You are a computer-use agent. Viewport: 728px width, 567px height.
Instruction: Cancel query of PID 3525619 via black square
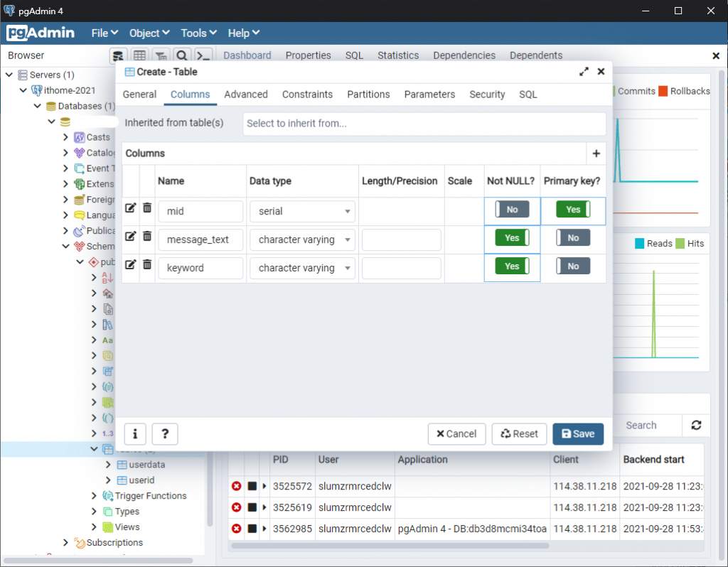252,507
